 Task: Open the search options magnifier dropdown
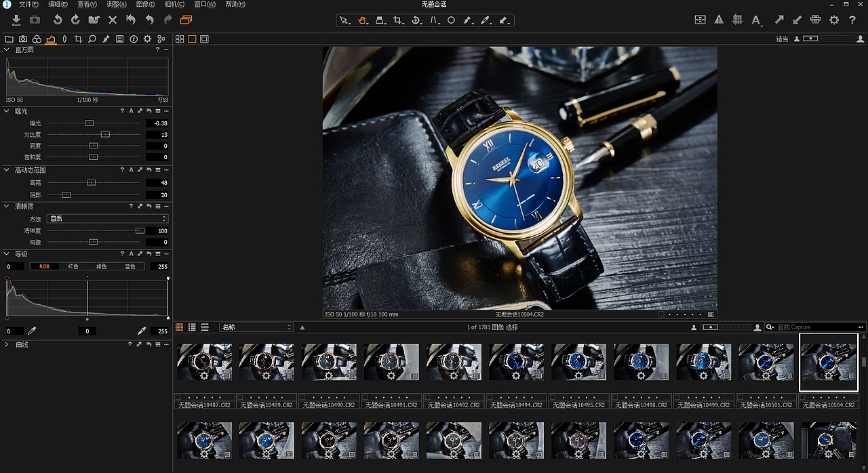click(x=770, y=327)
